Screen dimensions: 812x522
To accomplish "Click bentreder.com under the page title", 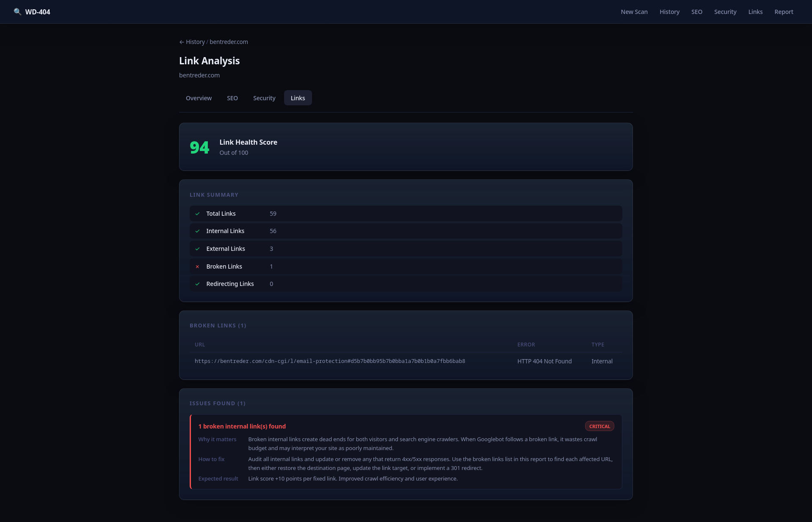I will 199,75.
